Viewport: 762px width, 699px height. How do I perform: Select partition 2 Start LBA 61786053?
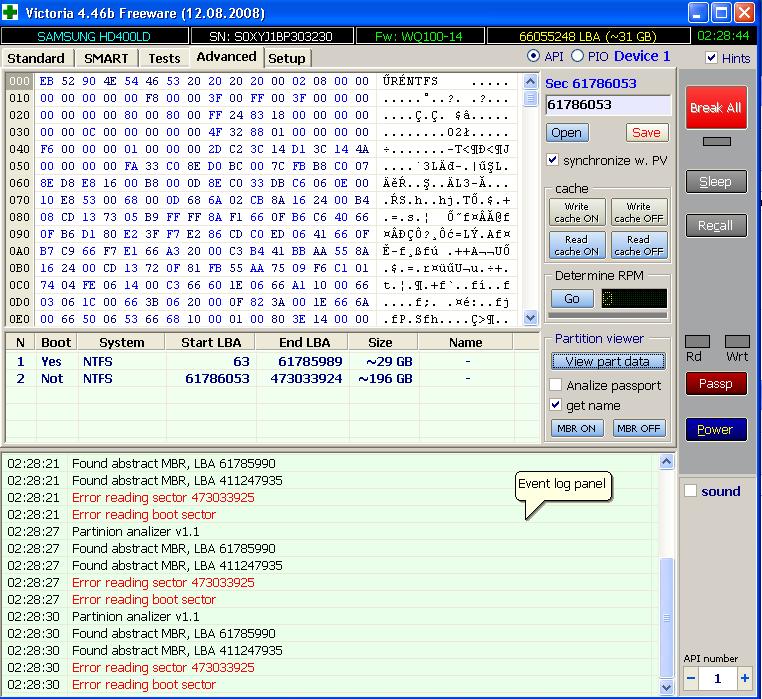[217, 379]
